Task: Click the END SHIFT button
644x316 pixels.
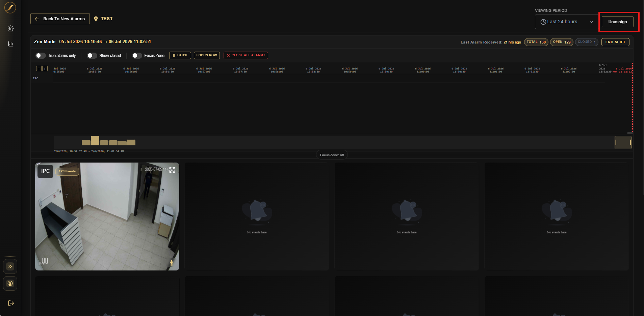Action: coord(615,42)
